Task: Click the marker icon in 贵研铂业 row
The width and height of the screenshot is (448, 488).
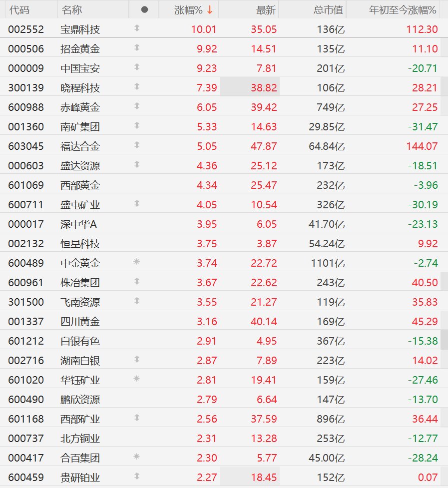Action: [x=136, y=476]
